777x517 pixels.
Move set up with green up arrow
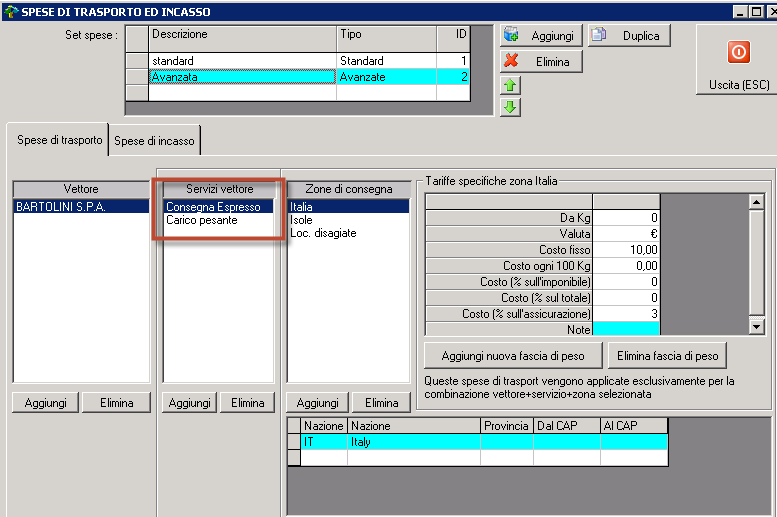click(510, 86)
